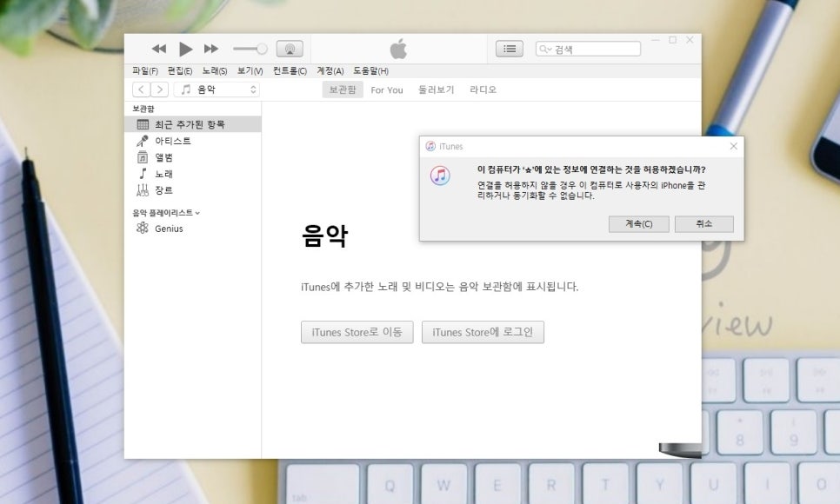Viewport: 840px width, 504px height.
Task: Click the iTunes icon in the dialog title bar
Action: tap(430, 146)
